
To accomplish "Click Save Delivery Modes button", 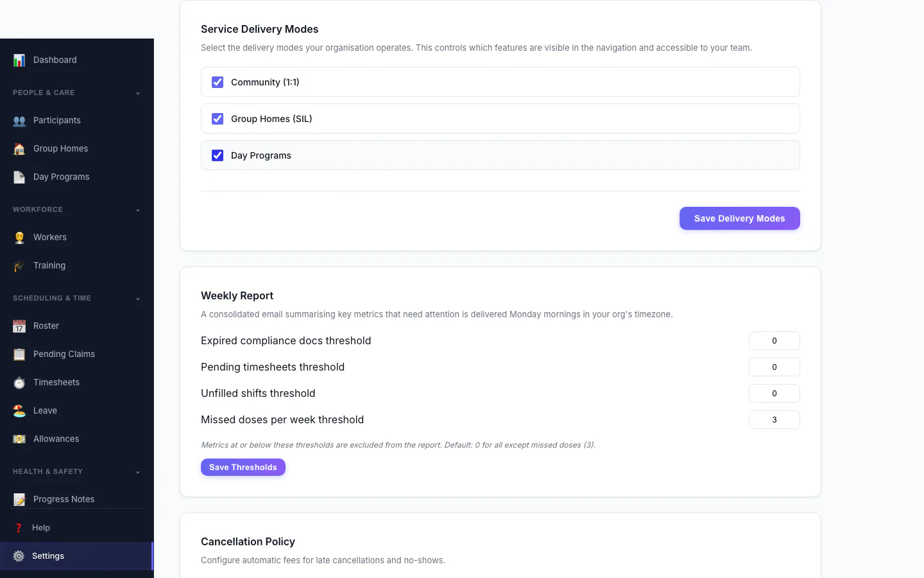I will pos(739,218).
